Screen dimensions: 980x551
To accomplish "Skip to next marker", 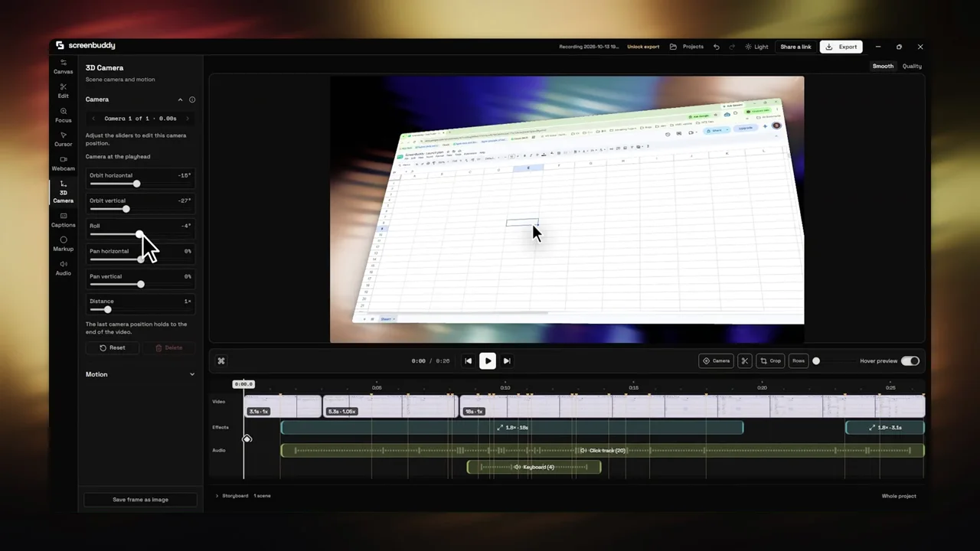I will pos(506,361).
